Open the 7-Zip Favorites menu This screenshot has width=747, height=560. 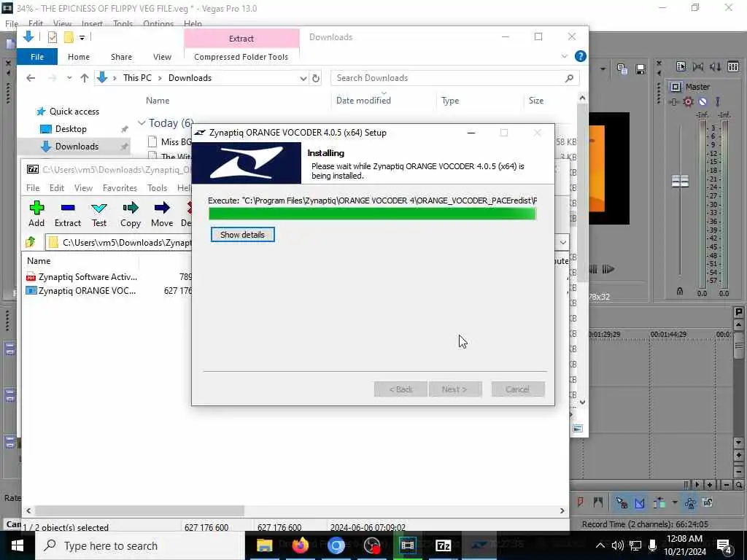[x=120, y=188]
